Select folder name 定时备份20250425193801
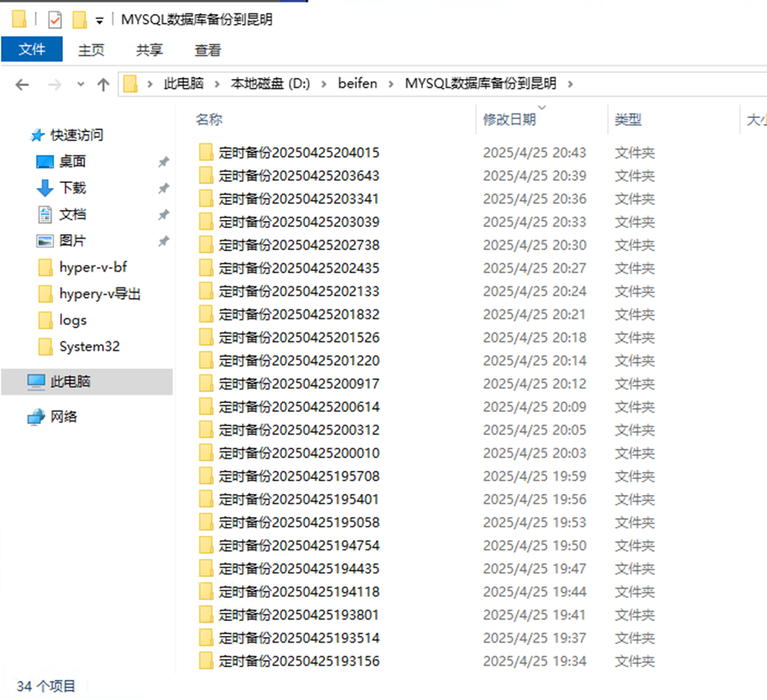The height and width of the screenshot is (700, 767). coord(299,615)
